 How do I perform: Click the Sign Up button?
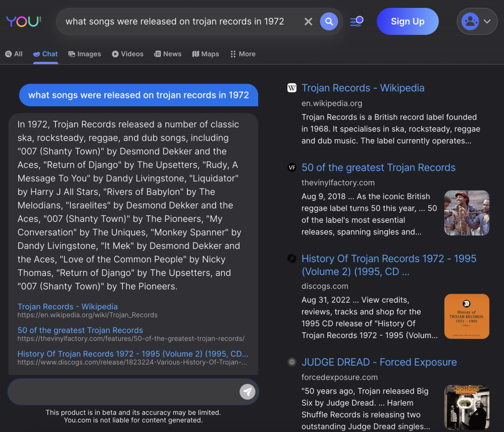coord(408,22)
